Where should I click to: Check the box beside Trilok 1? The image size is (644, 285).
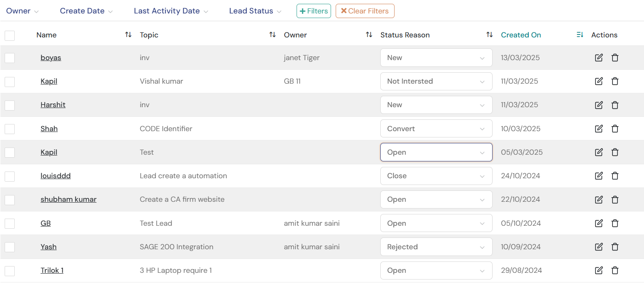10,271
